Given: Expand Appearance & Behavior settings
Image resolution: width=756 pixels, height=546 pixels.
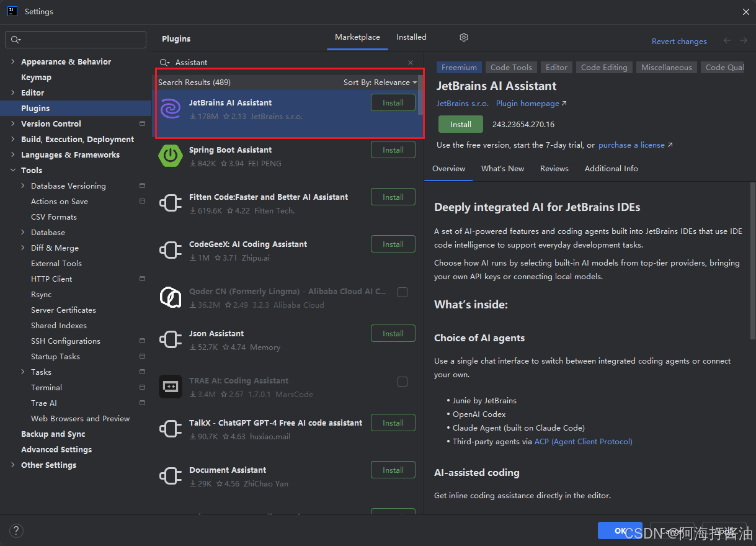Looking at the screenshot, I should pyautogui.click(x=13, y=62).
